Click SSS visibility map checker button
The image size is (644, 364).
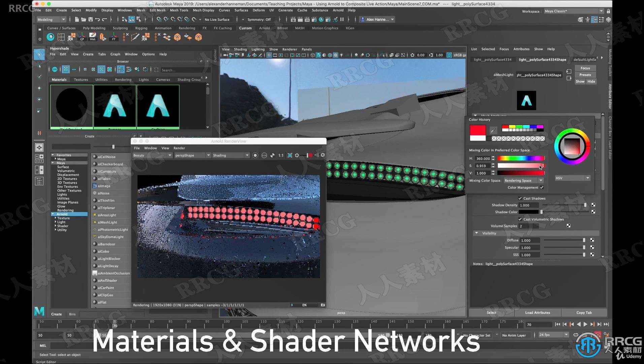pyautogui.click(x=592, y=255)
